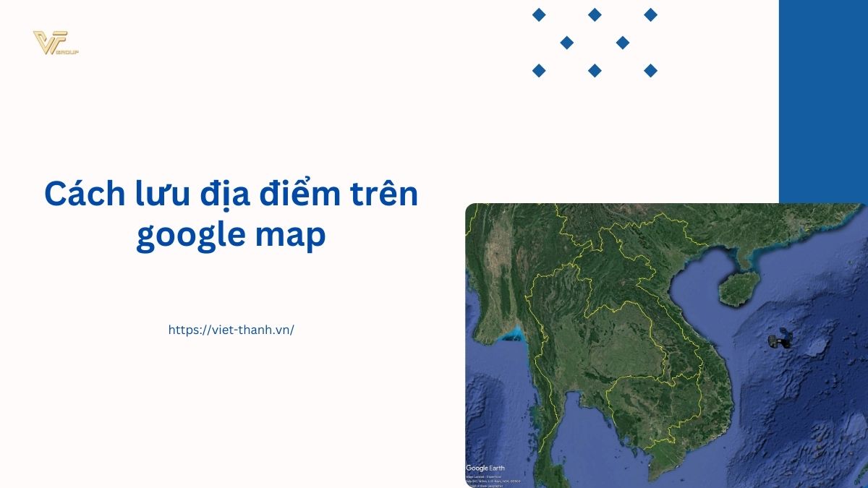Click the top-left diamond in the pattern
Screen dimensions: 868x488
pyautogui.click(x=539, y=14)
